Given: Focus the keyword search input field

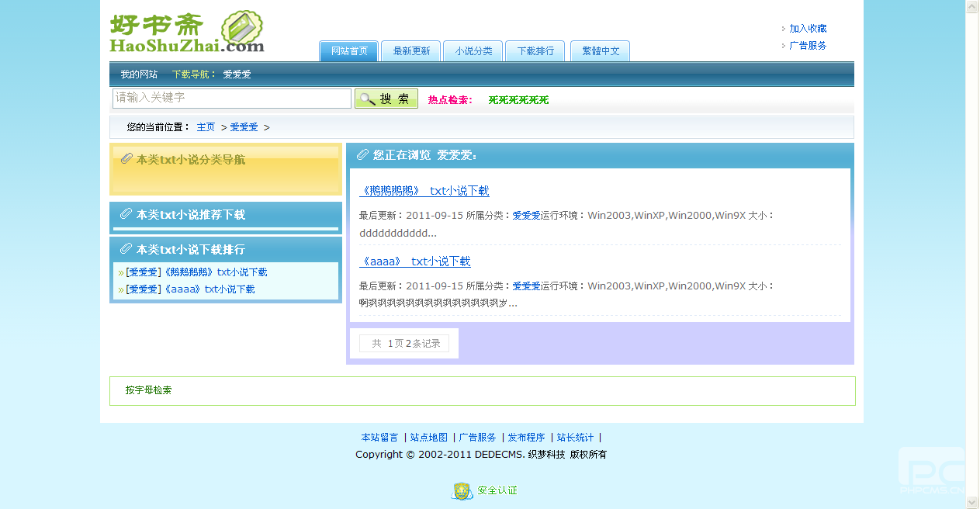Looking at the screenshot, I should coord(232,99).
